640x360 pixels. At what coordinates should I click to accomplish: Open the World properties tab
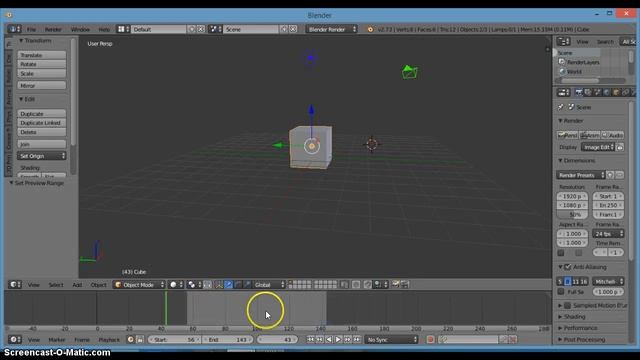tap(607, 93)
